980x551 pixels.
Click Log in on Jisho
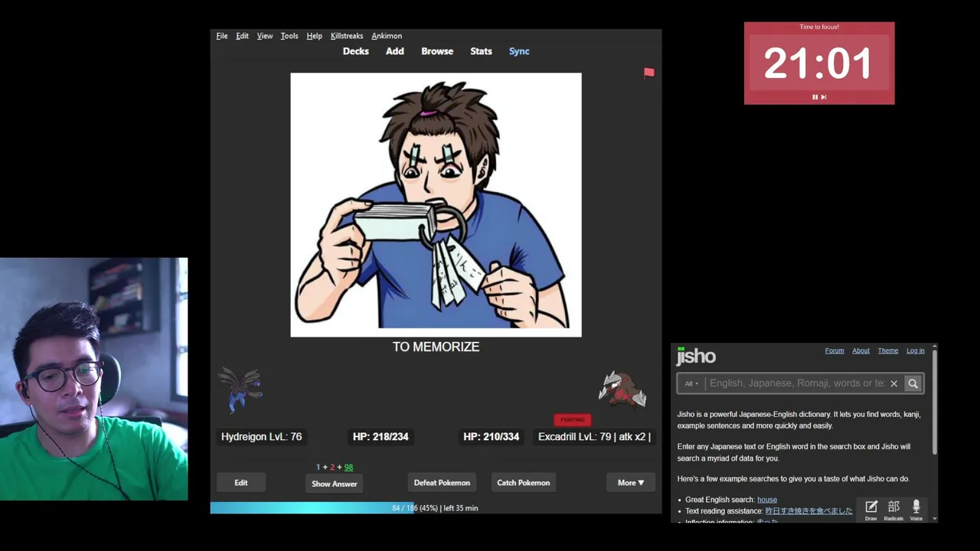coord(916,350)
